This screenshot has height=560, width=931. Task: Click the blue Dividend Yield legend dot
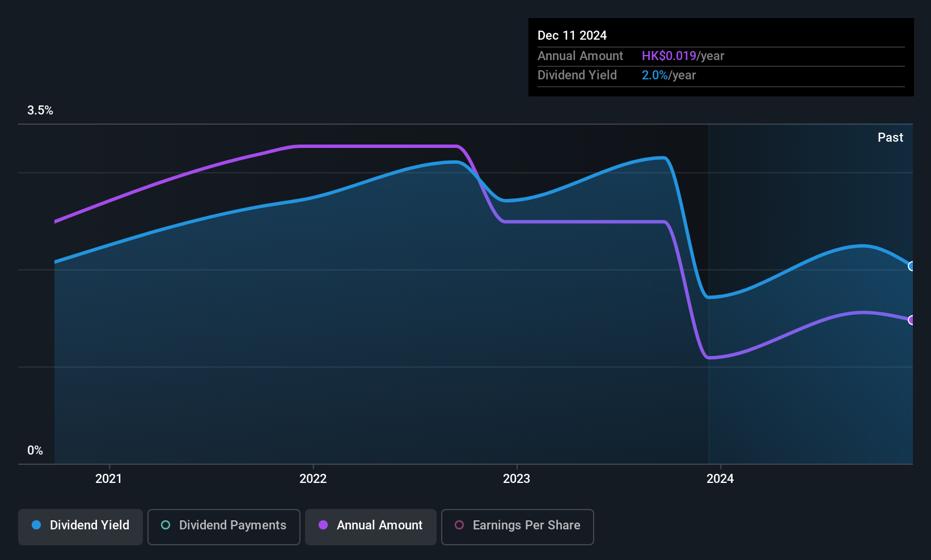(36, 525)
